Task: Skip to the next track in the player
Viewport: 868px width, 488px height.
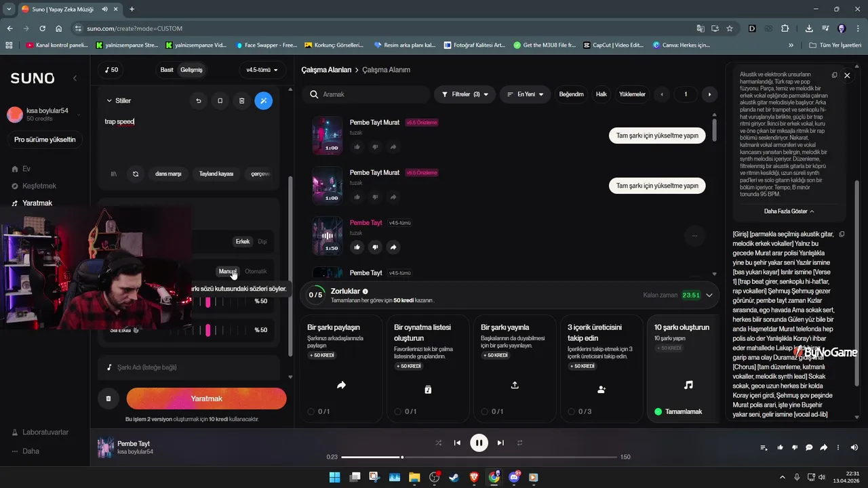Action: pyautogui.click(x=500, y=443)
